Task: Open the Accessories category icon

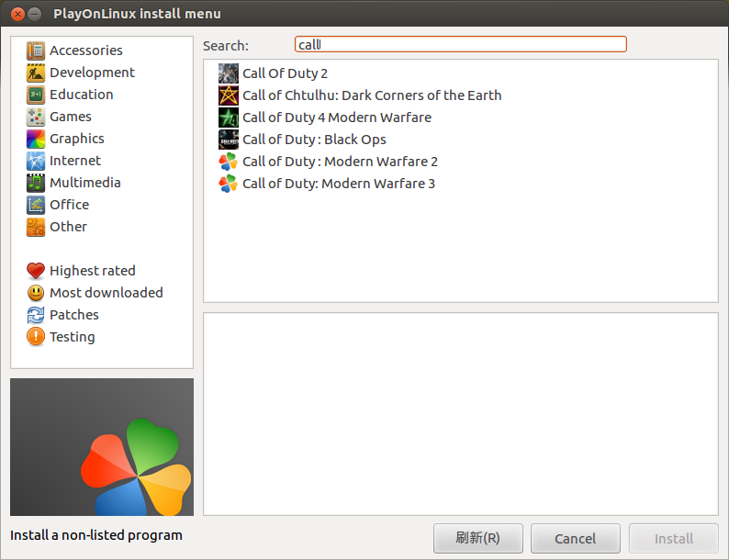Action: pyautogui.click(x=36, y=50)
